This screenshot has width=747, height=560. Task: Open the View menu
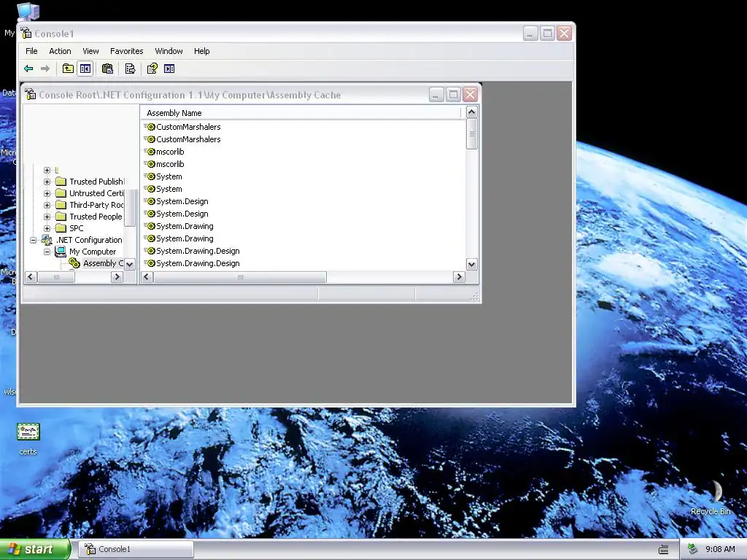[x=90, y=51]
